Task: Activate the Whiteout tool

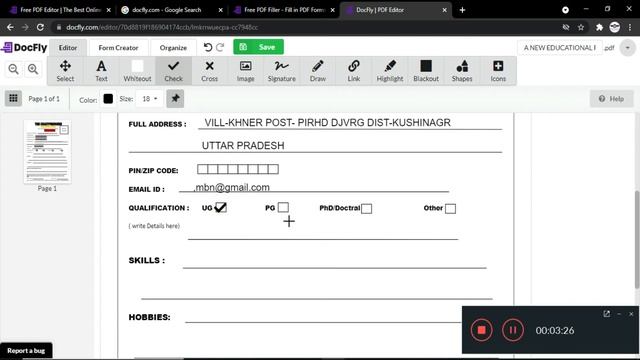Action: click(x=137, y=71)
